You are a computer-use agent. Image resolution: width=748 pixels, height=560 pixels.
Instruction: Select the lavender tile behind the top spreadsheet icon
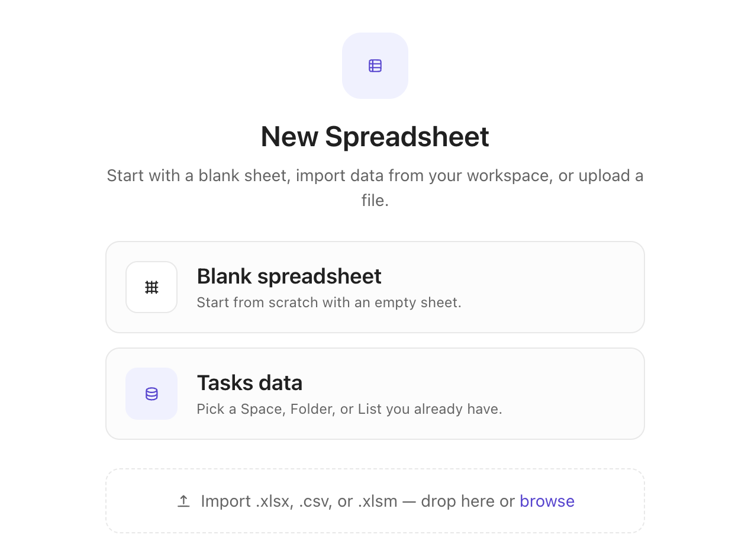point(375,66)
